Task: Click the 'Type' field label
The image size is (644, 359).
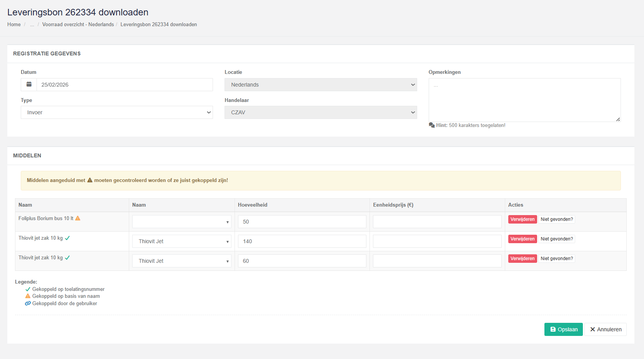Action: [27, 100]
